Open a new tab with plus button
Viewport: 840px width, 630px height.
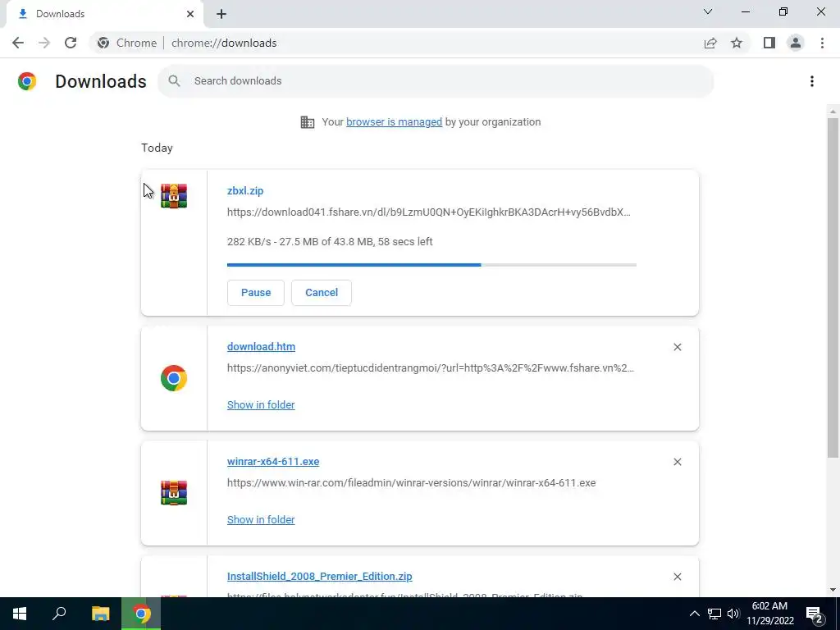point(221,14)
